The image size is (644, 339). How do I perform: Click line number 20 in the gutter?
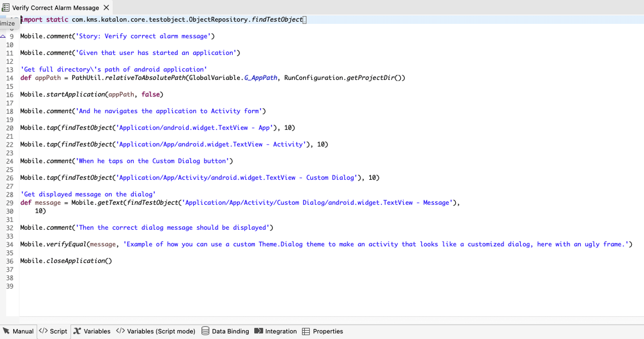click(x=9, y=128)
